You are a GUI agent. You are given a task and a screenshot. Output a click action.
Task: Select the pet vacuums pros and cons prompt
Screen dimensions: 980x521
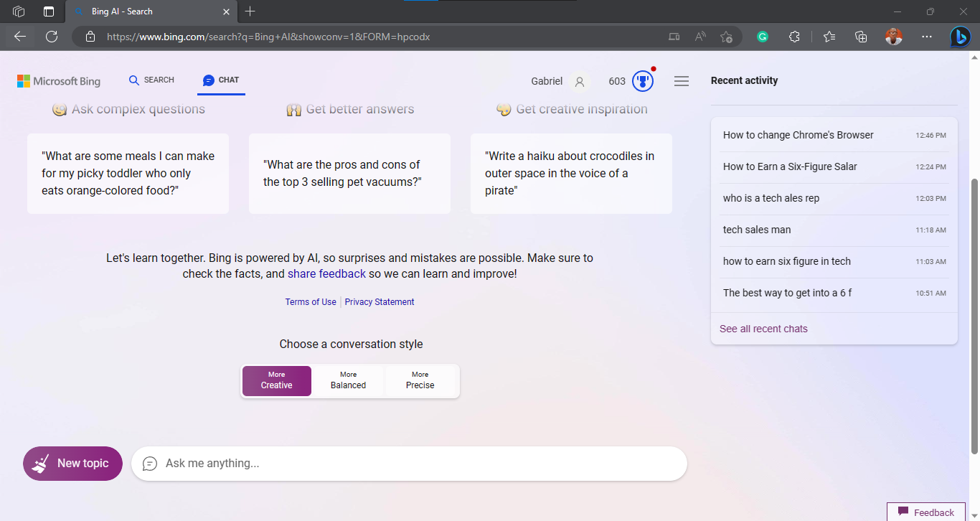click(349, 174)
